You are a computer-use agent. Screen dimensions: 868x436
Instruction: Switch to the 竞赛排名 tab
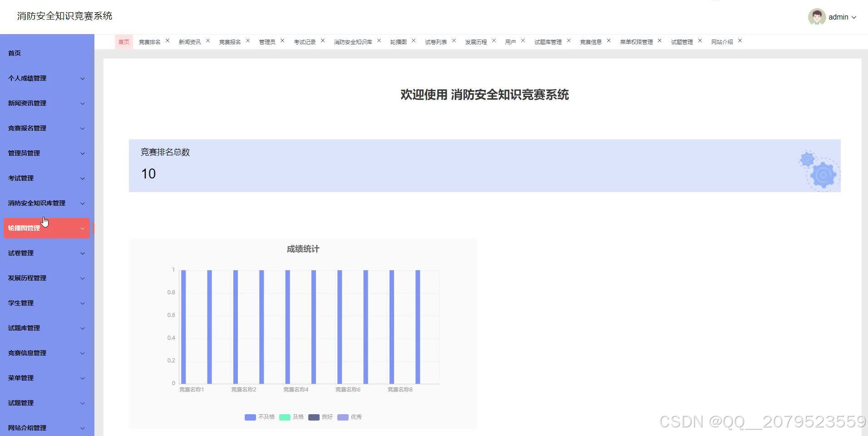[x=150, y=41]
